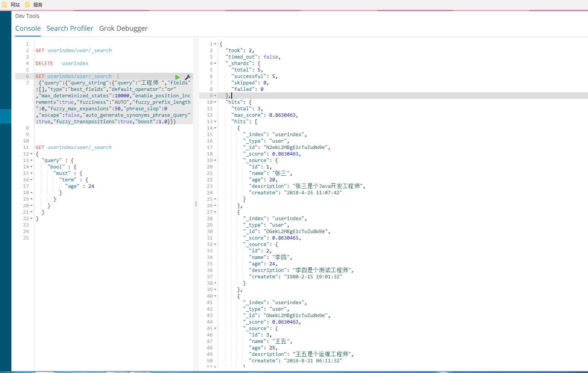Click the GET userindex/user/_search line 2

click(74, 51)
